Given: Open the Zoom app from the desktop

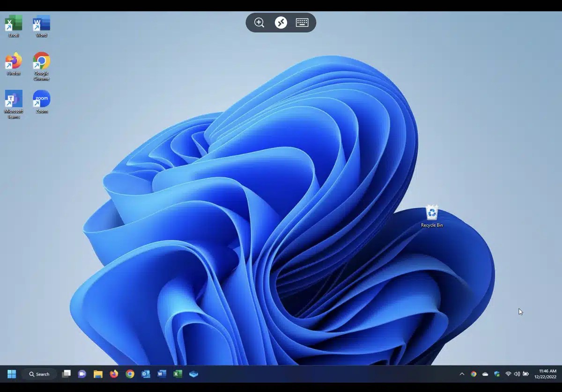Looking at the screenshot, I should [41, 100].
